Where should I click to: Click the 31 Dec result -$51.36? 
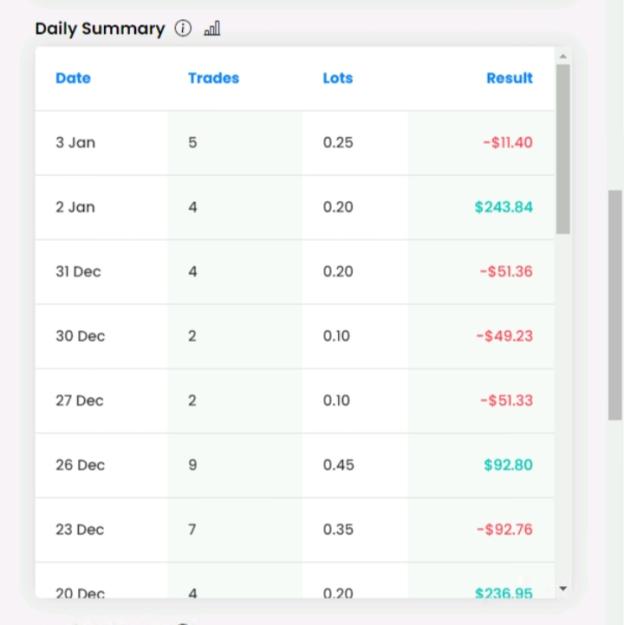[x=506, y=272]
